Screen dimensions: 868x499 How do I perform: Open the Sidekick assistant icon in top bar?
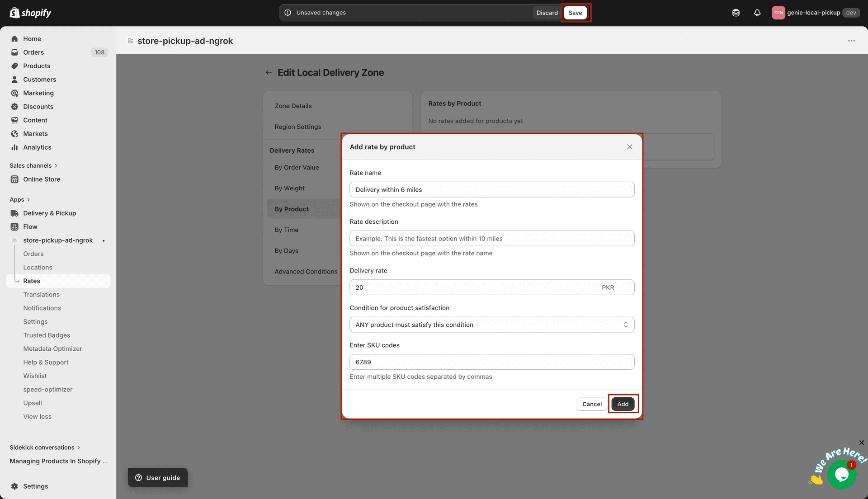[736, 13]
